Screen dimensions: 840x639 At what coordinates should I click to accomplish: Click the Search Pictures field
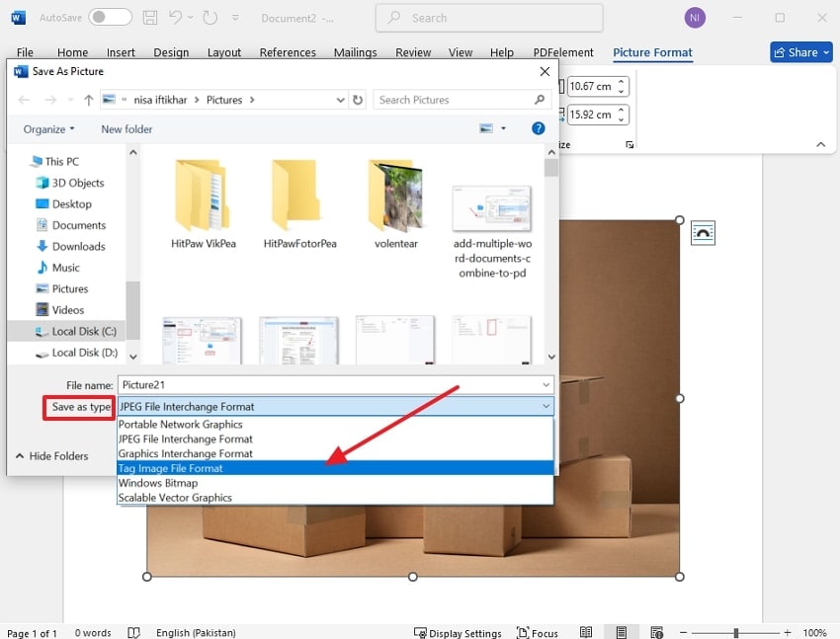462,100
